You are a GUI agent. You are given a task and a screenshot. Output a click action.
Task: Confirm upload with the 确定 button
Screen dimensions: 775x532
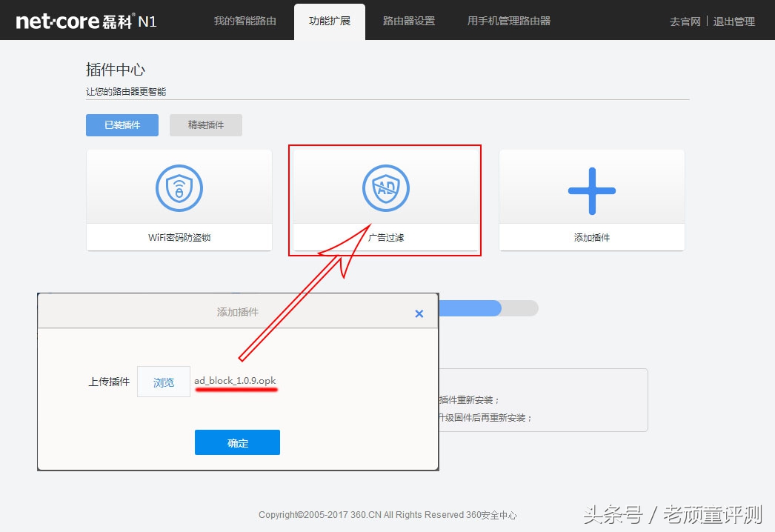point(237,442)
